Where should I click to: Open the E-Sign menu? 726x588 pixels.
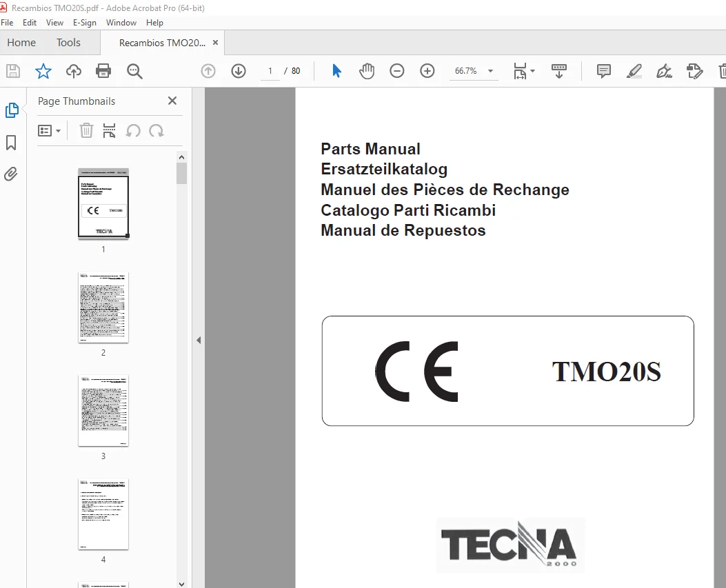click(x=85, y=22)
